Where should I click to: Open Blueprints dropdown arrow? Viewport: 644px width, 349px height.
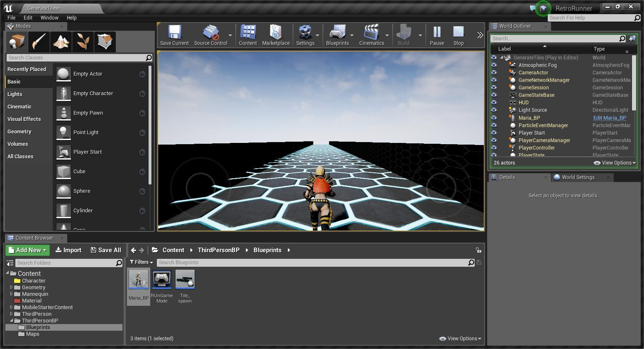pyautogui.click(x=352, y=35)
